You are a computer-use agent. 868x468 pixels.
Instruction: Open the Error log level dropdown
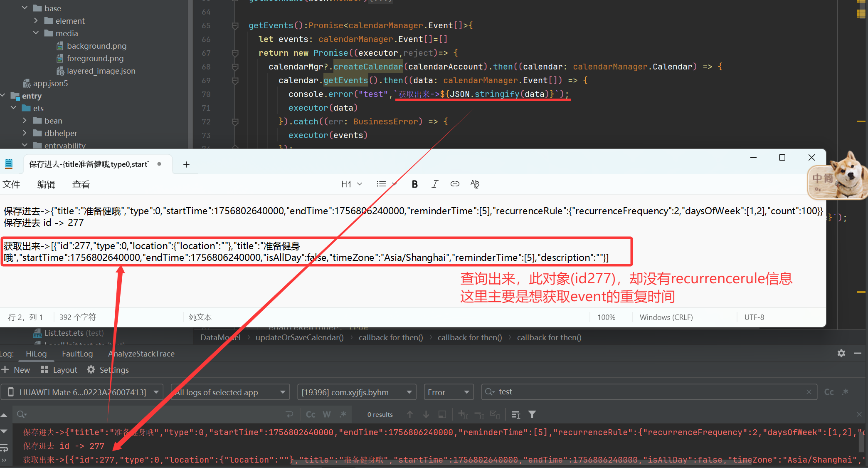tap(449, 392)
